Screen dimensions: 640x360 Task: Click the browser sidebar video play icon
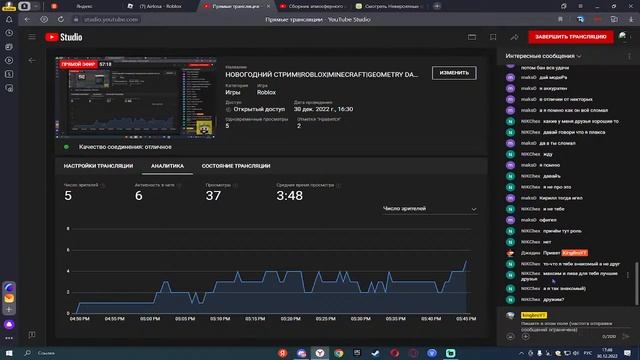9,60
